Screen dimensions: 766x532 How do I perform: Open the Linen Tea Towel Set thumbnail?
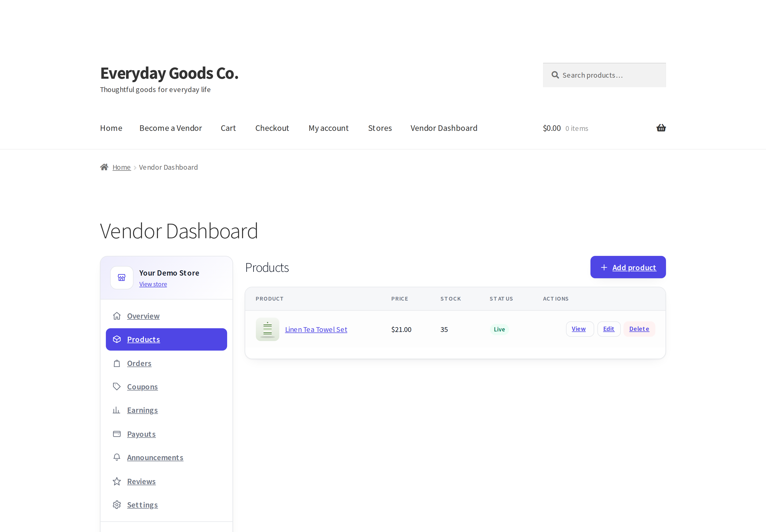tap(267, 329)
